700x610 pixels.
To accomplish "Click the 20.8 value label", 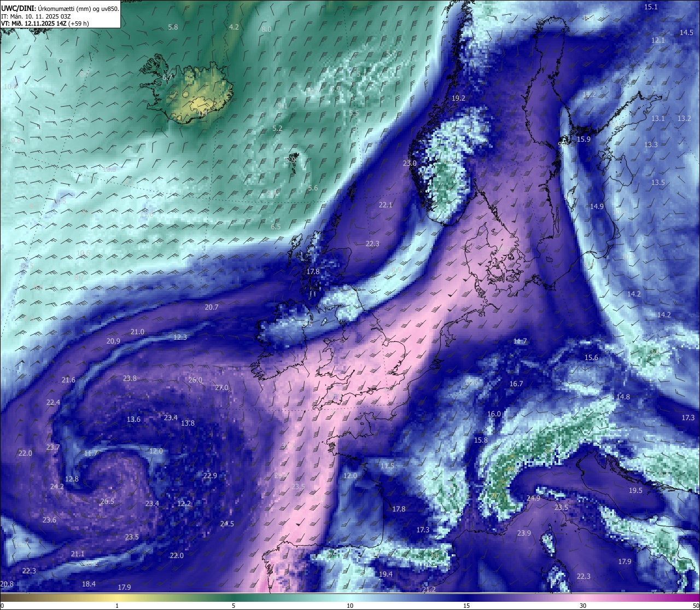I will pos(7,584).
